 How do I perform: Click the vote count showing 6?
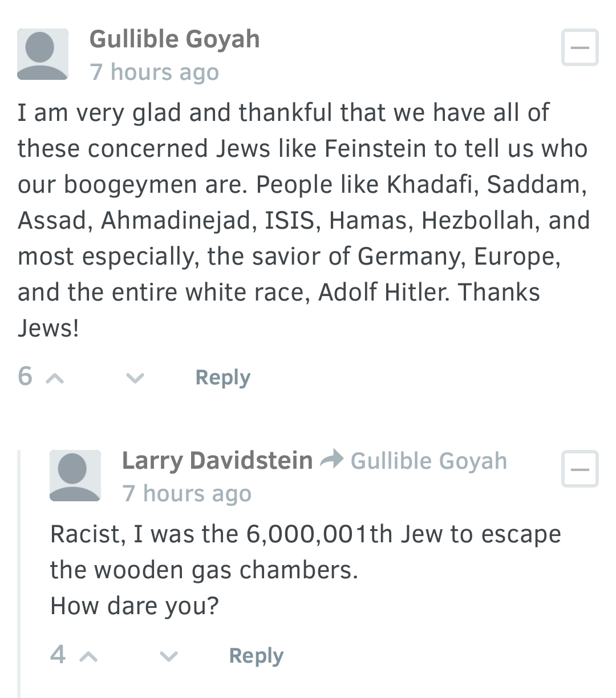(x=25, y=376)
